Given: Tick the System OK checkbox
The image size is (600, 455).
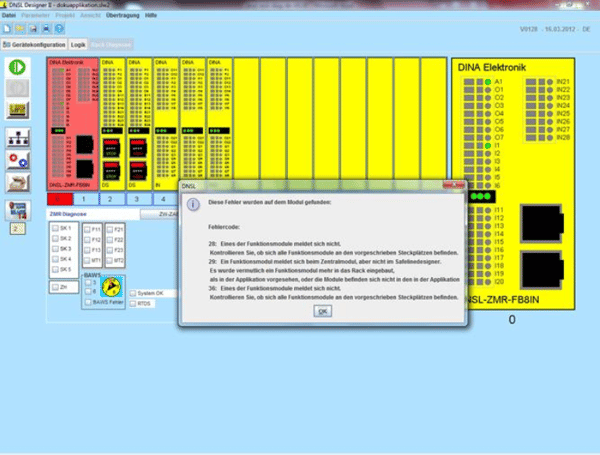Looking at the screenshot, I should tap(132, 293).
